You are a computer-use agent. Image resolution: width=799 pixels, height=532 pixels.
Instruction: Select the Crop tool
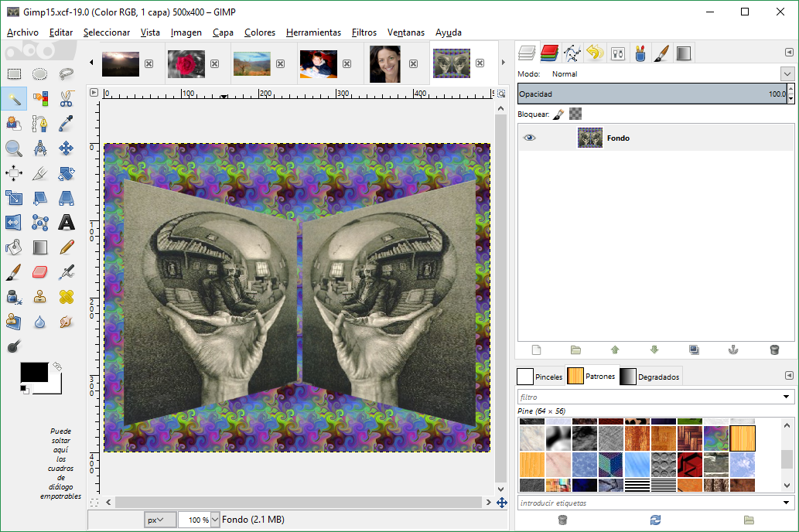point(39,173)
